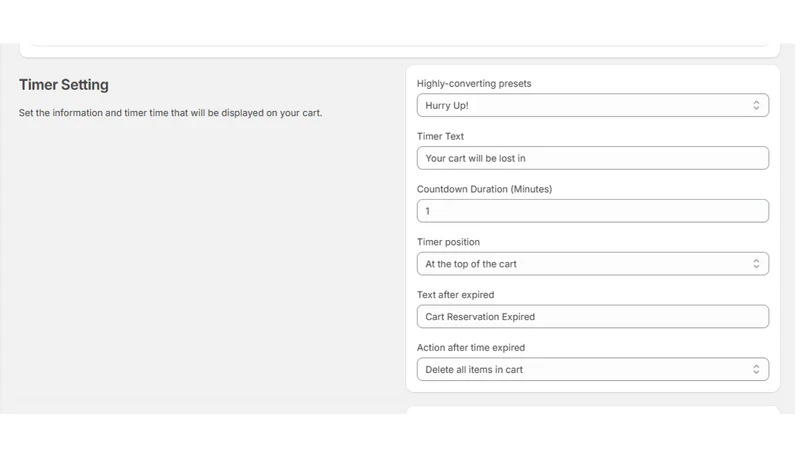Click the Countdown Duration (Minutes) label
The width and height of the screenshot is (800, 450).
tap(484, 189)
